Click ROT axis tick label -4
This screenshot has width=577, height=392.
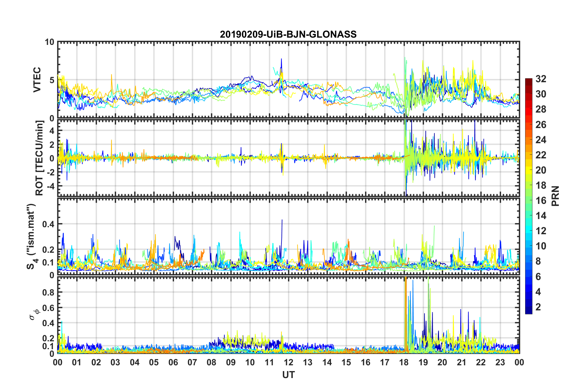[51, 186]
